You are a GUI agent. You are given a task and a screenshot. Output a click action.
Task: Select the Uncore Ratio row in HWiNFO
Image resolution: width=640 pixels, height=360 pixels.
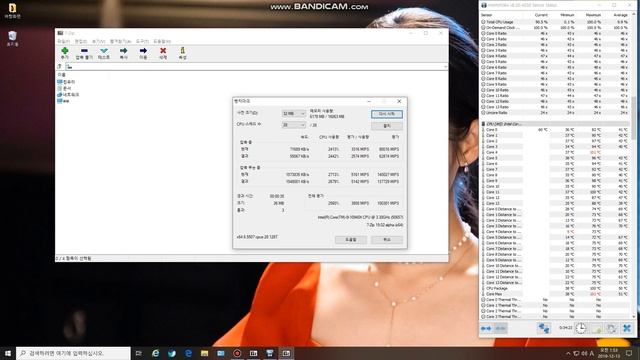(555, 113)
